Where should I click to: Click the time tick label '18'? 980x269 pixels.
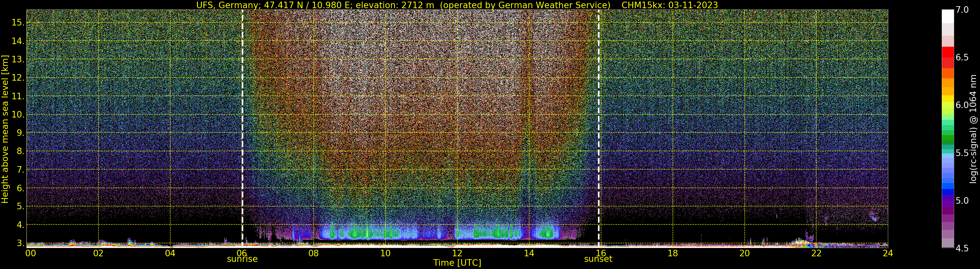coord(673,253)
